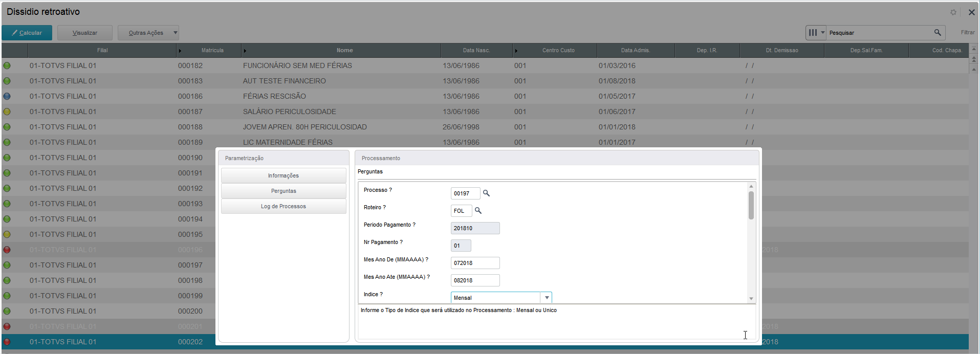Click matricula 000193 cell

[x=190, y=204]
